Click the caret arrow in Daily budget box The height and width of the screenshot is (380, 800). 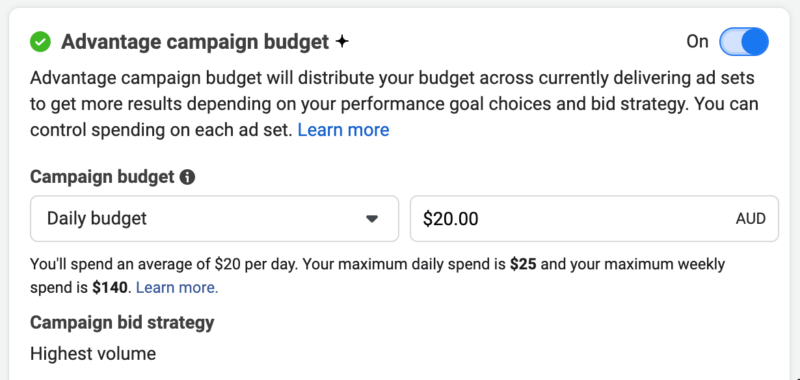pos(372,219)
